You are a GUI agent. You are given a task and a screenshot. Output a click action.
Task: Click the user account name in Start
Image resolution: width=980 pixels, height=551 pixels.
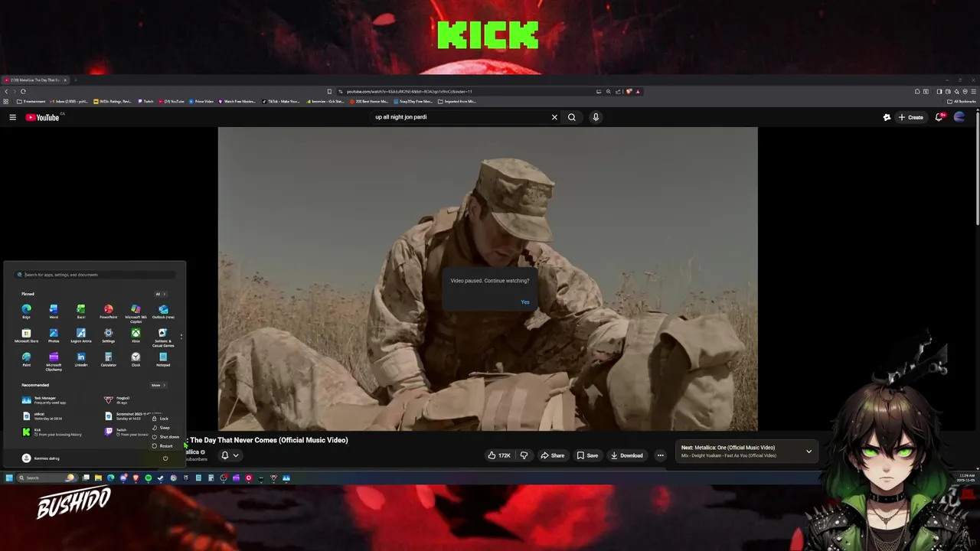click(41, 458)
